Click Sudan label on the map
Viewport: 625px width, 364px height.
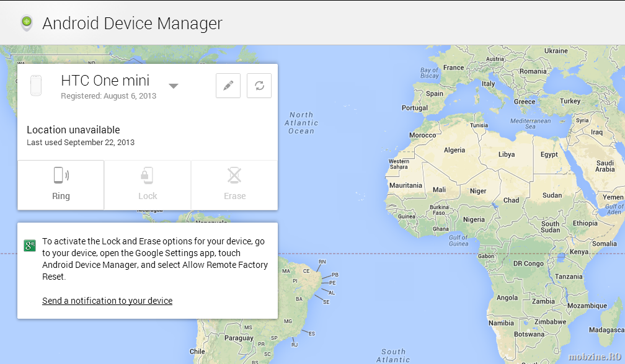coord(552,195)
